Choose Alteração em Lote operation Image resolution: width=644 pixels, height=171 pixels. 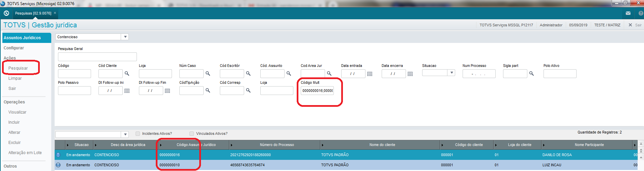25,153
